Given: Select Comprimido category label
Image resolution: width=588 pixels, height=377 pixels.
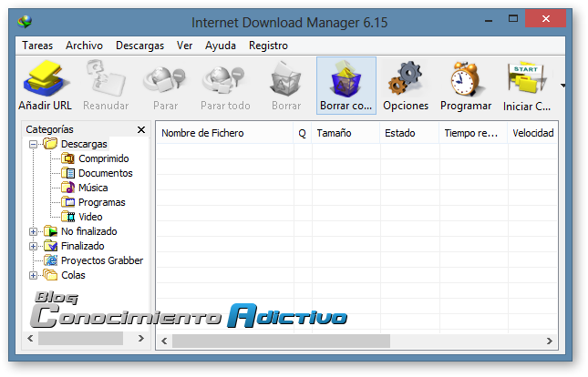Looking at the screenshot, I should [x=104, y=158].
